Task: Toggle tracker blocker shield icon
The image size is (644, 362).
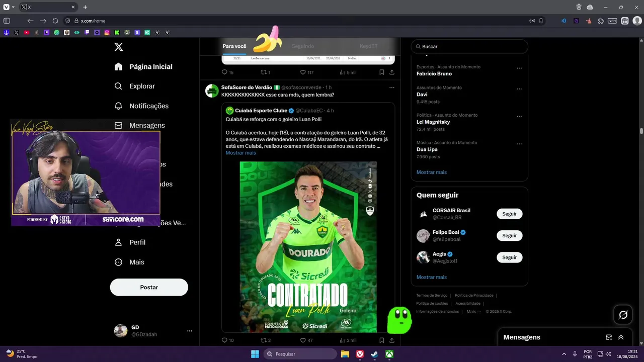Action: (68, 21)
